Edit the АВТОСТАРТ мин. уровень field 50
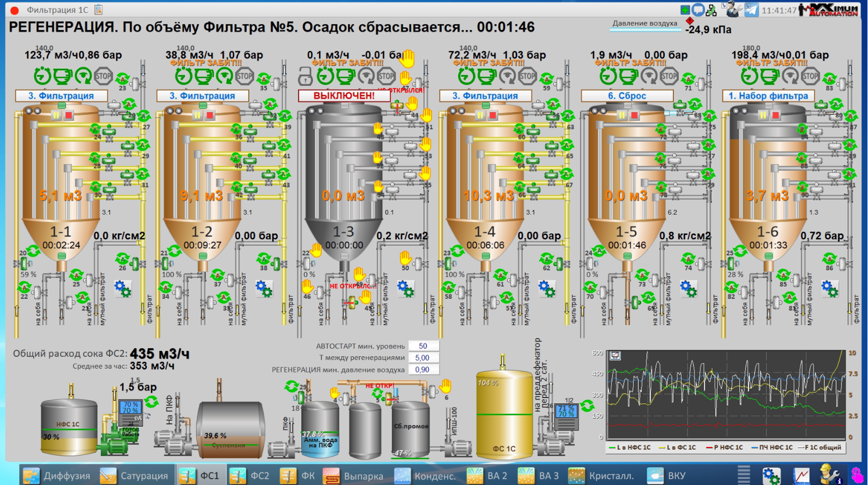868x485 pixels. tap(423, 346)
